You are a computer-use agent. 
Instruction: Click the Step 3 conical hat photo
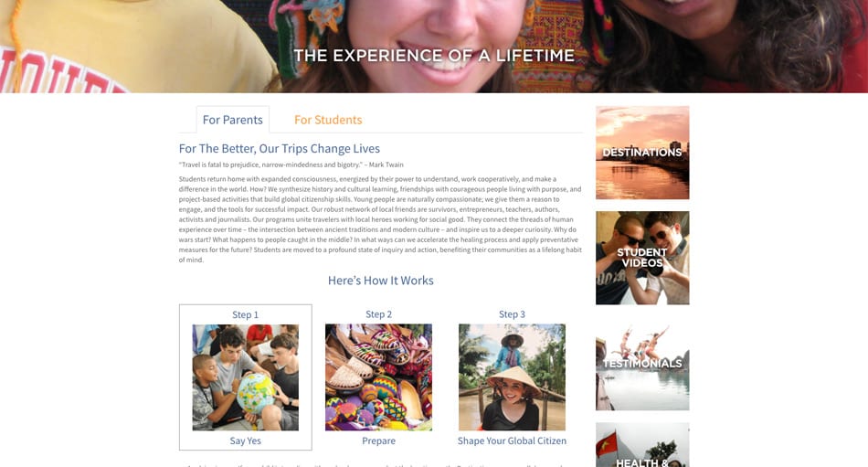click(x=512, y=377)
